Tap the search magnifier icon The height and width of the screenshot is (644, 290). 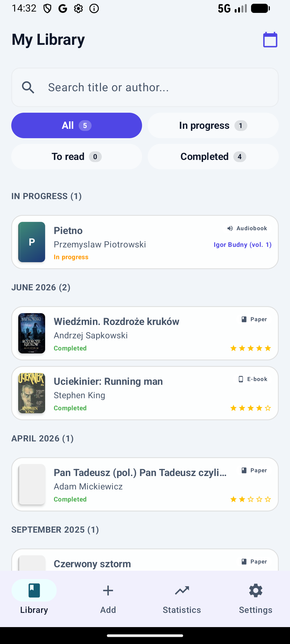tap(28, 87)
